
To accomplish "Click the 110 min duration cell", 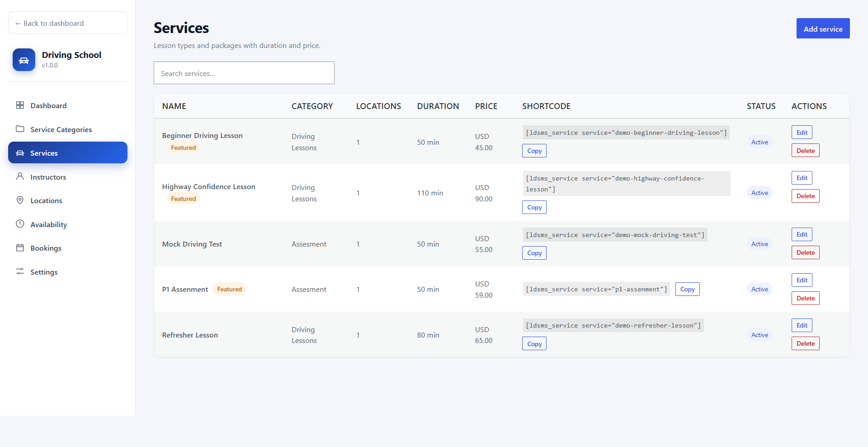I will pos(430,193).
